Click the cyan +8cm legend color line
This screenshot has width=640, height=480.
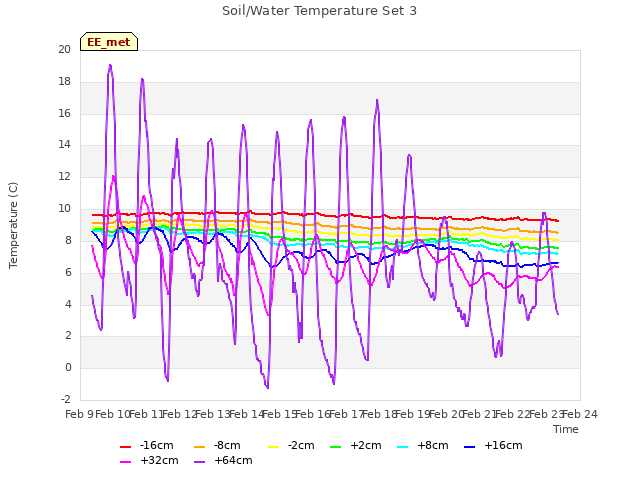(x=402, y=447)
